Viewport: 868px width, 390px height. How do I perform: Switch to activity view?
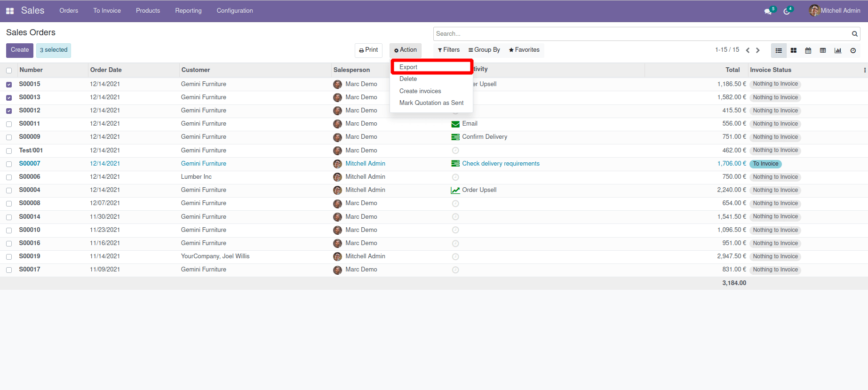coord(853,50)
